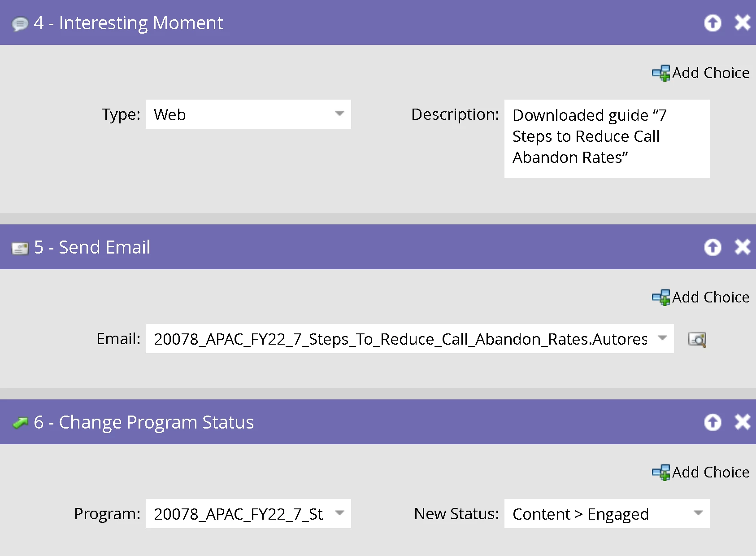Move Interesting Moment step up with arrow icon
This screenshot has width=756, height=556.
[713, 22]
